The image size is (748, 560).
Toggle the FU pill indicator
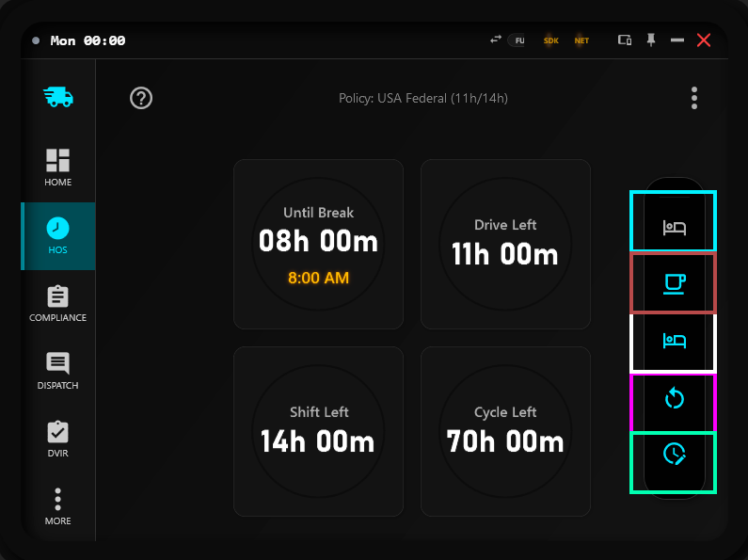pyautogui.click(x=517, y=40)
